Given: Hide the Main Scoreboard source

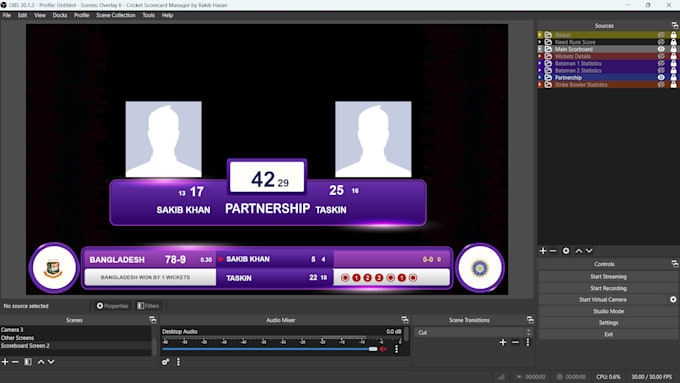Looking at the screenshot, I should 661,49.
